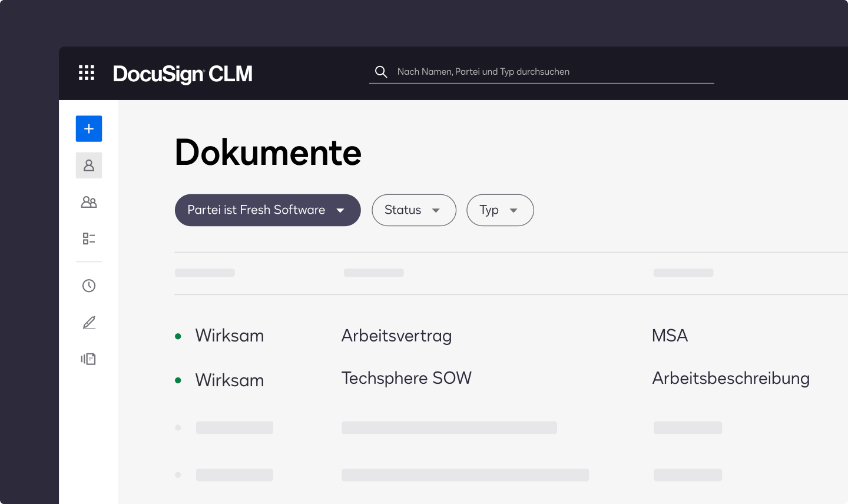Open the group of people sidebar icon
Image resolution: width=848 pixels, height=504 pixels.
click(x=89, y=202)
